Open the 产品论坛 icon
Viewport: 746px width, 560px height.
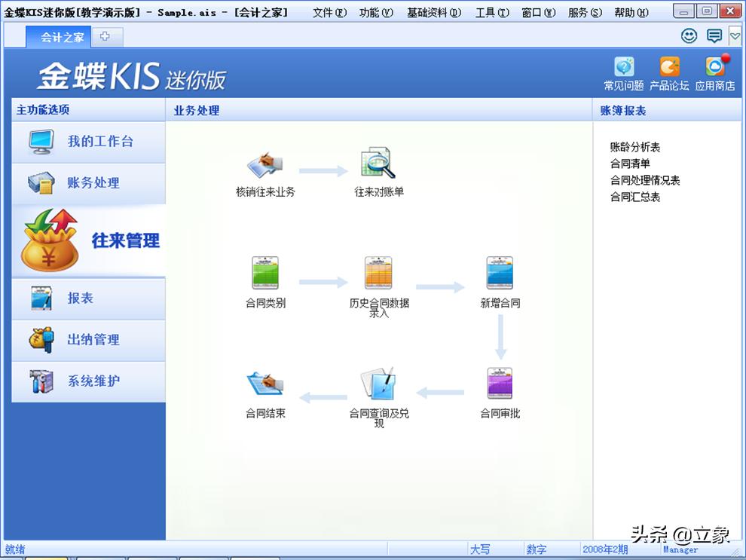click(x=669, y=68)
